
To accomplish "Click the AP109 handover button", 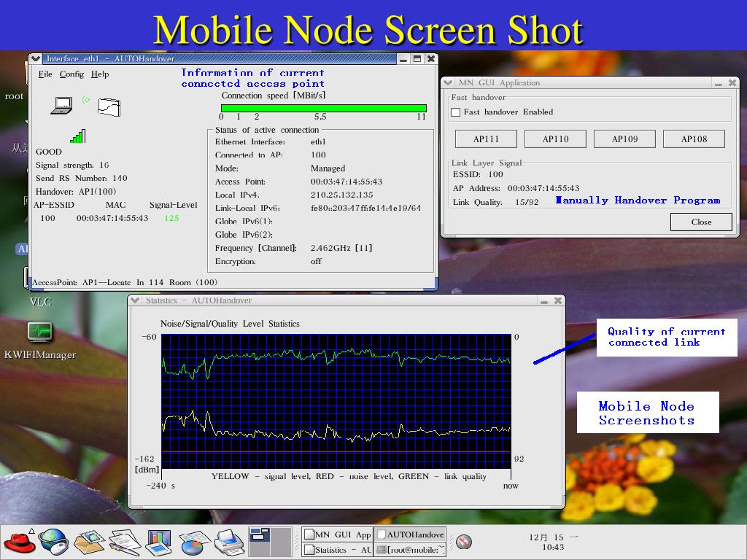I will [624, 139].
